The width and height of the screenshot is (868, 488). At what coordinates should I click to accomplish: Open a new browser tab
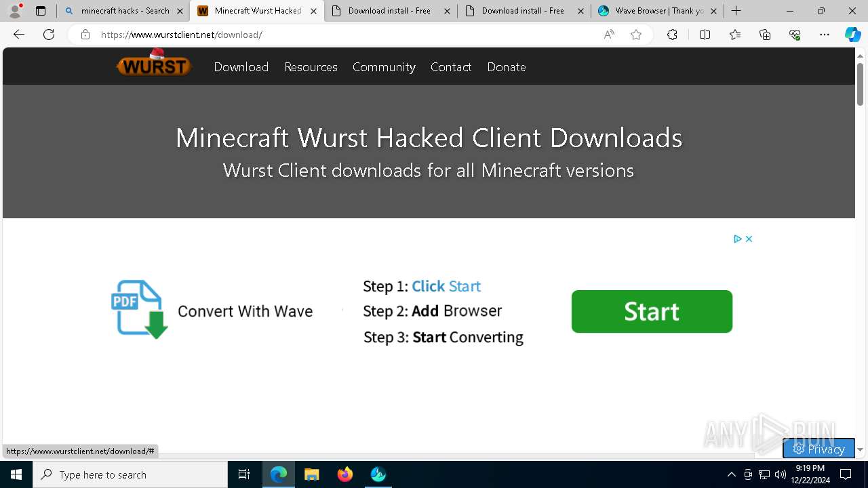click(x=736, y=11)
